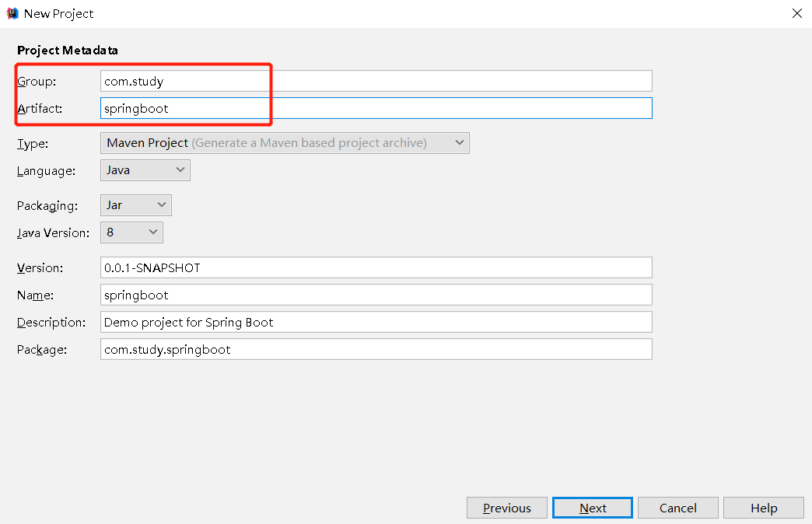The height and width of the screenshot is (524, 812).
Task: Open the Type dropdown showing Maven Project
Action: (285, 143)
